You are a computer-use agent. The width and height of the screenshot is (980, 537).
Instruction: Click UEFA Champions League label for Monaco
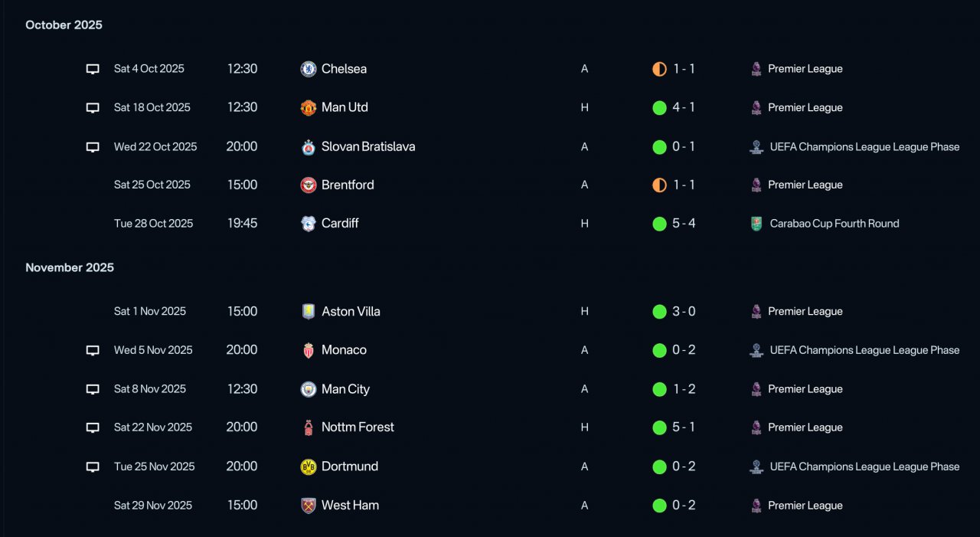864,350
